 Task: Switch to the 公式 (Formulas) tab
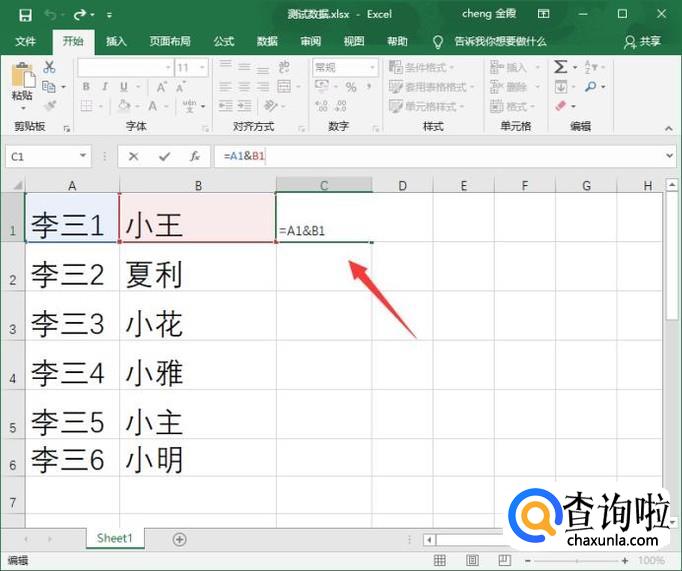point(224,41)
